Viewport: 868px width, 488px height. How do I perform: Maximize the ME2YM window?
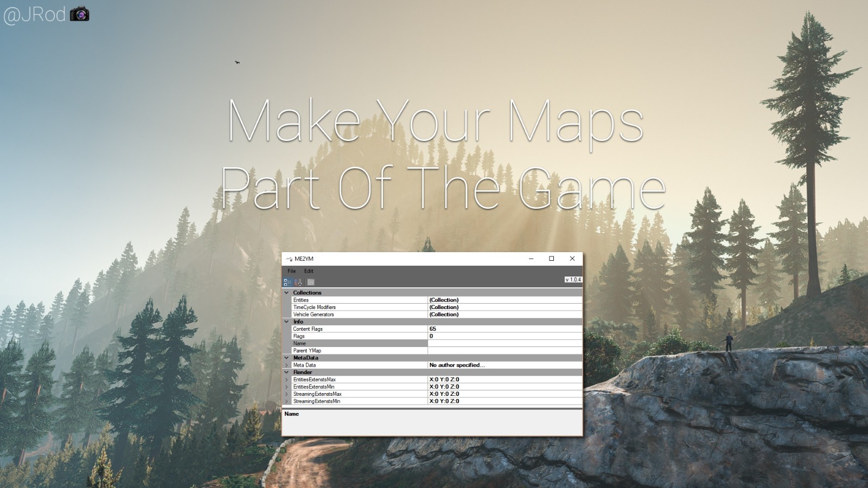click(x=552, y=259)
